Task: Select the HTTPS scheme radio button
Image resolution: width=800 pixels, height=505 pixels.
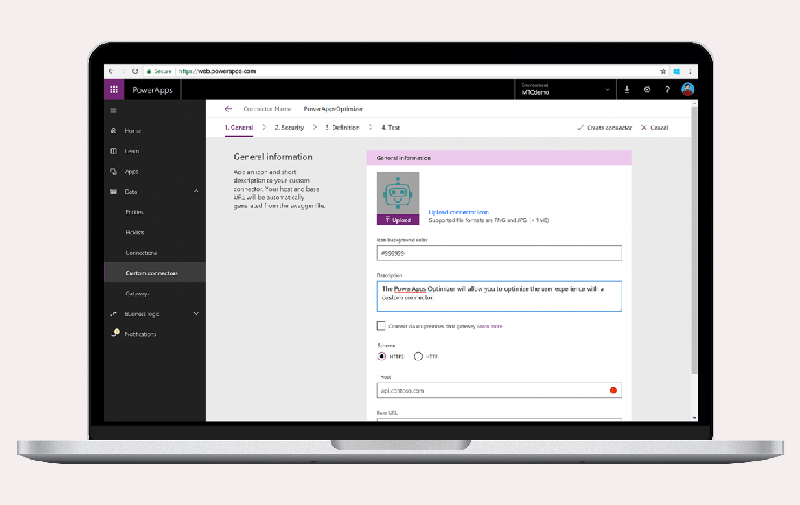Action: pyautogui.click(x=382, y=356)
